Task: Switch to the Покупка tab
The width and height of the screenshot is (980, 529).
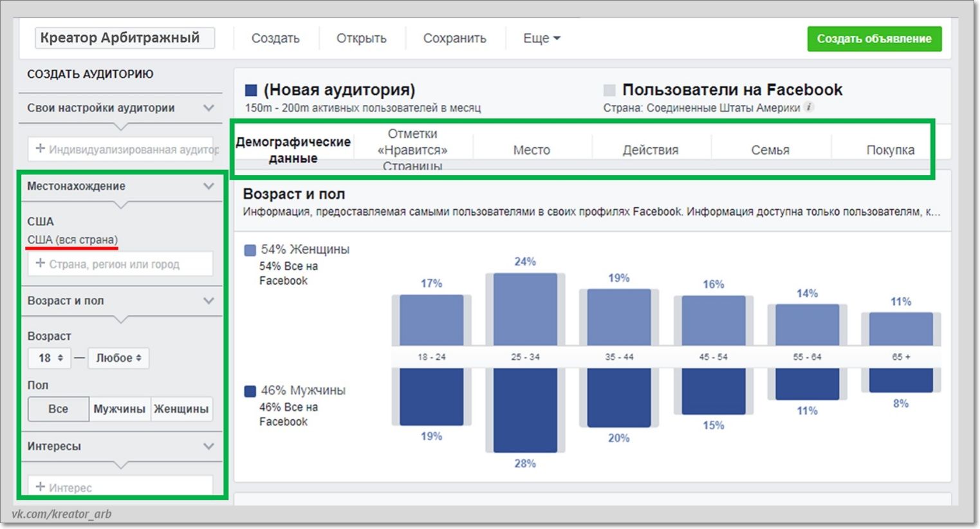Action: point(890,150)
